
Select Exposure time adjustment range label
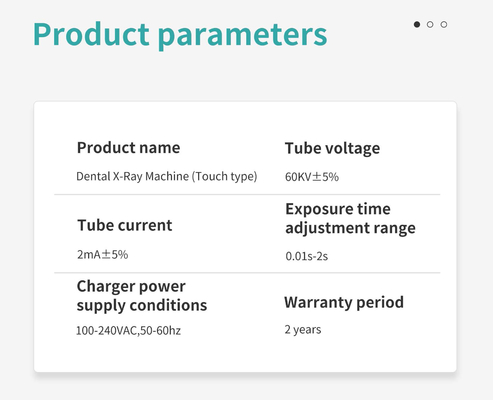click(x=350, y=219)
